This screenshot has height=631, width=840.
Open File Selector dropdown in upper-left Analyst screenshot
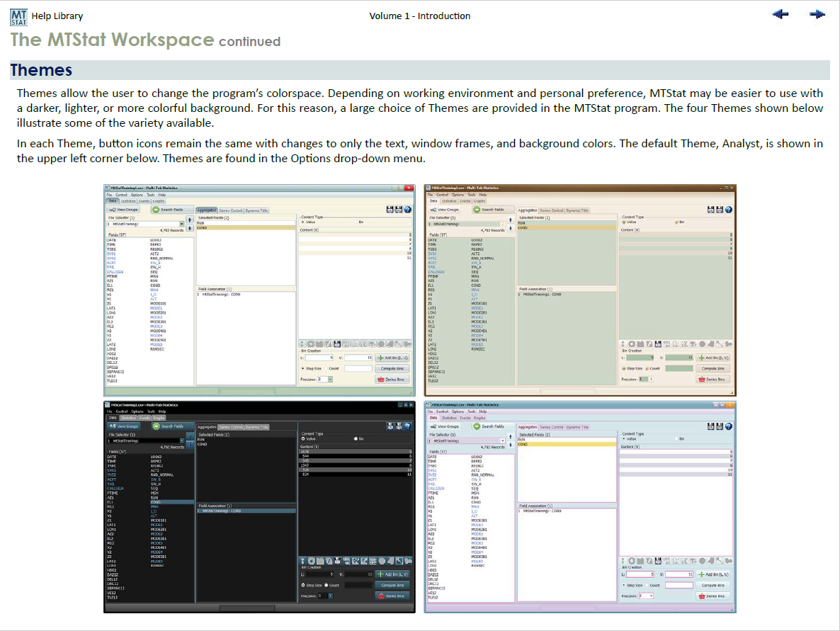pyautogui.click(x=182, y=224)
